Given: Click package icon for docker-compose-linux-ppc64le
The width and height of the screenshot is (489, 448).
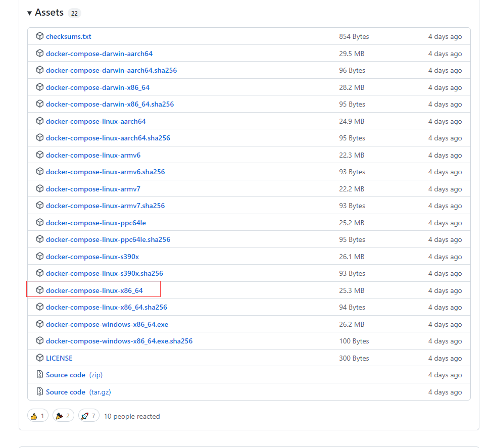Looking at the screenshot, I should (39, 223).
